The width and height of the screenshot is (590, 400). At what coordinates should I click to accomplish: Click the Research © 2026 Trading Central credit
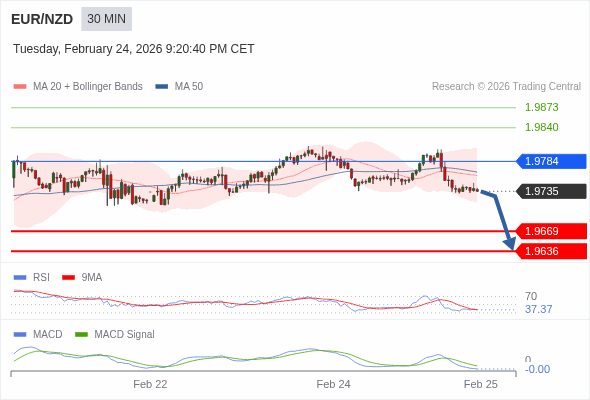(506, 87)
